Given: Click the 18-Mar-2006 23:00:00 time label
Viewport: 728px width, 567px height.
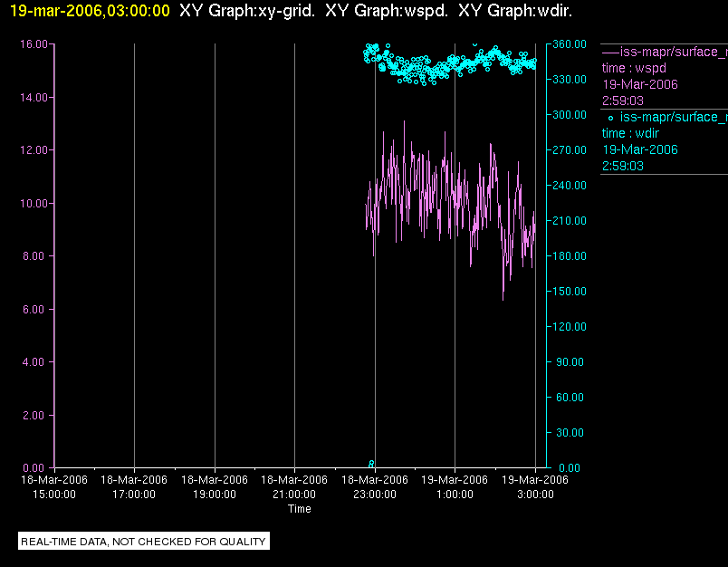Looking at the screenshot, I should (x=375, y=486).
